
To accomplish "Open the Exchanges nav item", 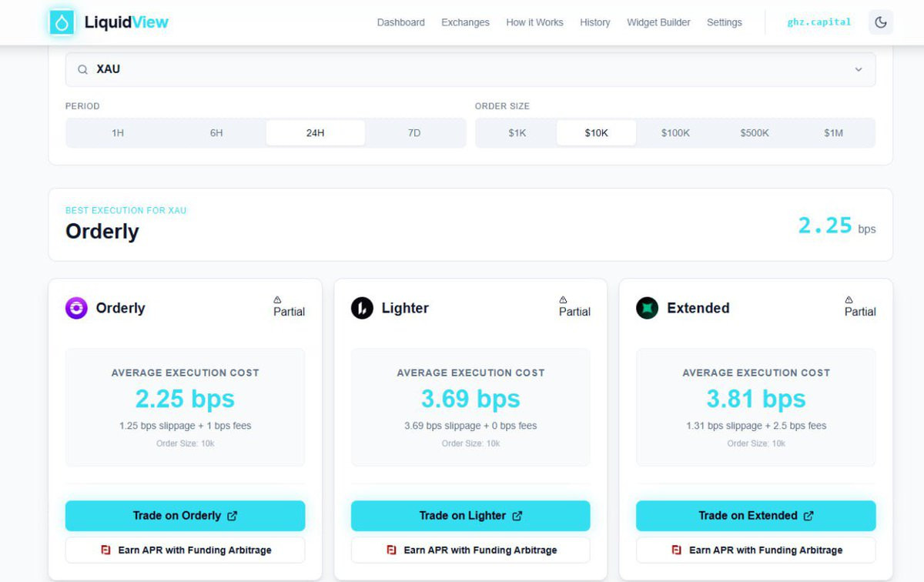I will pyautogui.click(x=465, y=22).
